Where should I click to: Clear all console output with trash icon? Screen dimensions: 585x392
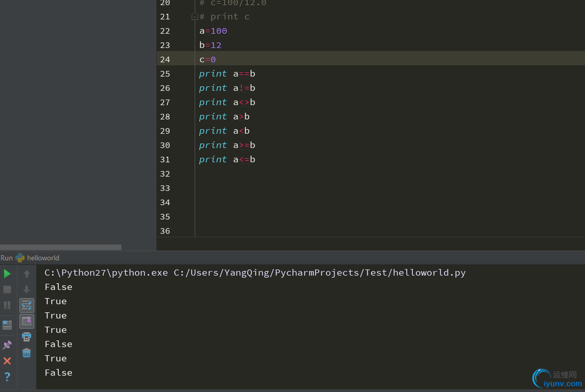[x=27, y=353]
